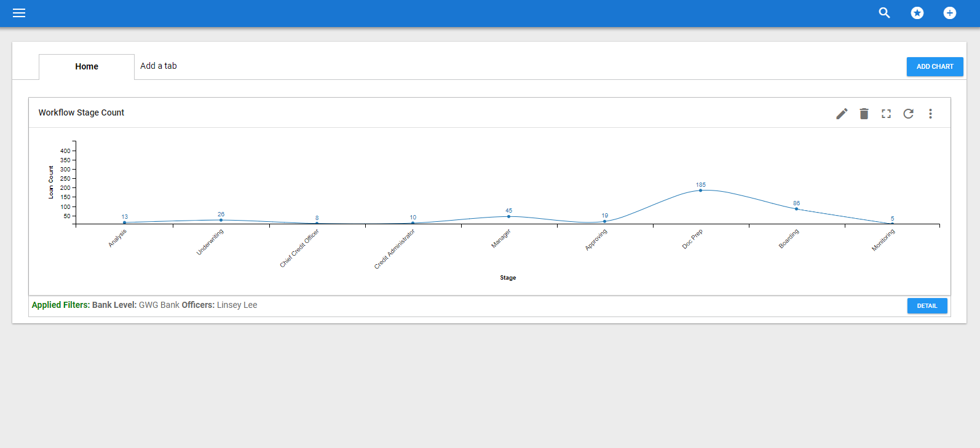Open the chart's three-dot options menu
980x448 pixels.
[930, 114]
